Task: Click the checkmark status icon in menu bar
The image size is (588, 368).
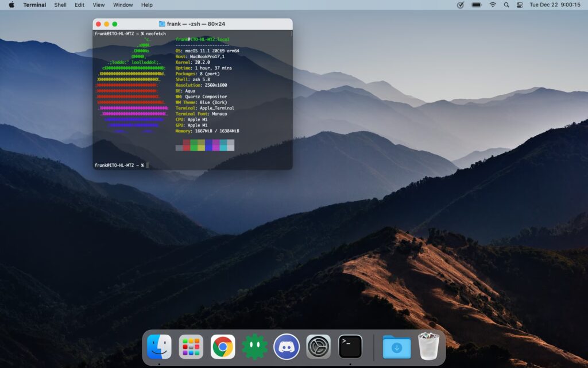Action: pyautogui.click(x=460, y=5)
